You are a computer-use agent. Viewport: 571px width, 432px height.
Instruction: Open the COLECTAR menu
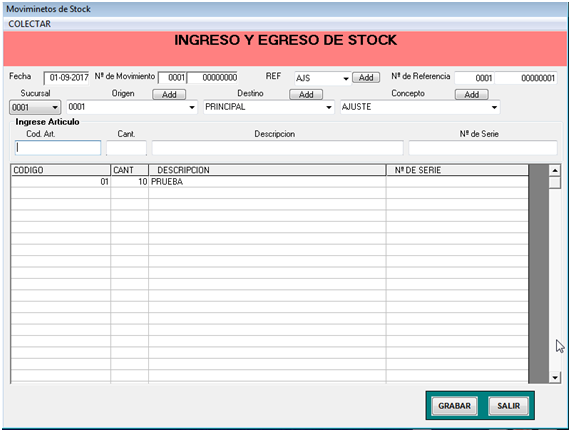tap(29, 24)
